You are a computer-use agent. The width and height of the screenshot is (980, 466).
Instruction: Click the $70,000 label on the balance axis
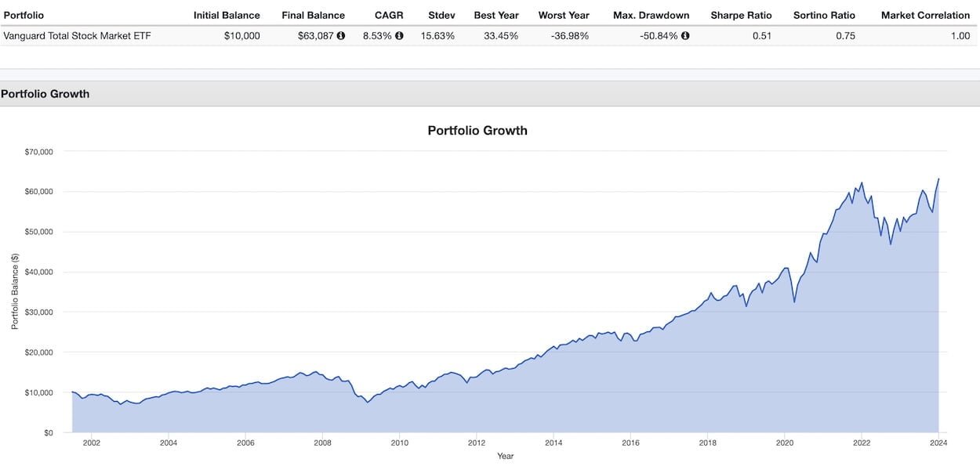[38, 152]
